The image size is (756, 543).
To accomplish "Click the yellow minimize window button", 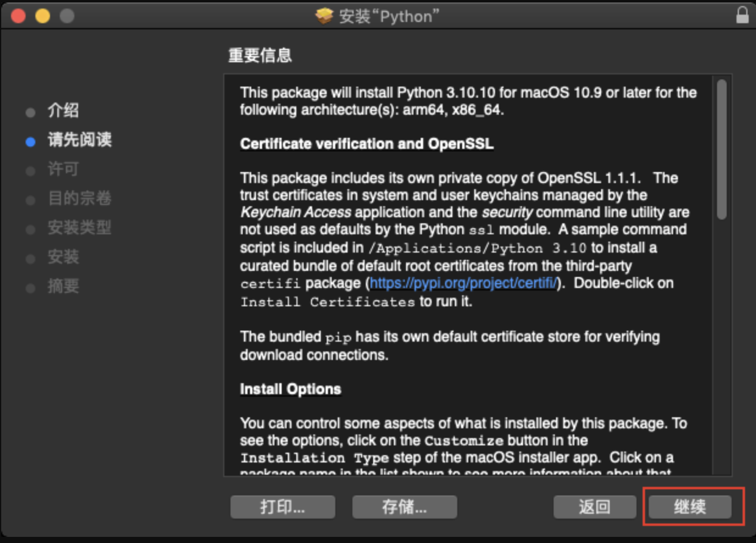I will [42, 16].
